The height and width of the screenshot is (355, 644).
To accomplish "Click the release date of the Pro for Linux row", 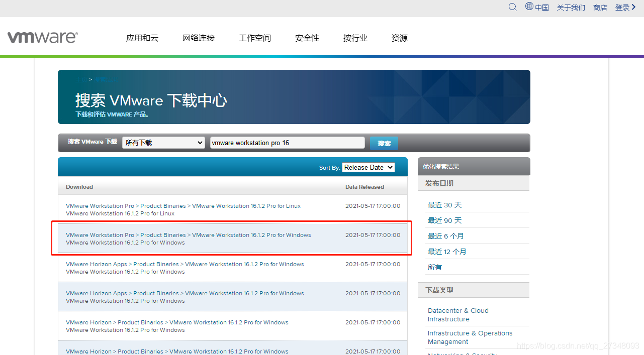I will [373, 206].
